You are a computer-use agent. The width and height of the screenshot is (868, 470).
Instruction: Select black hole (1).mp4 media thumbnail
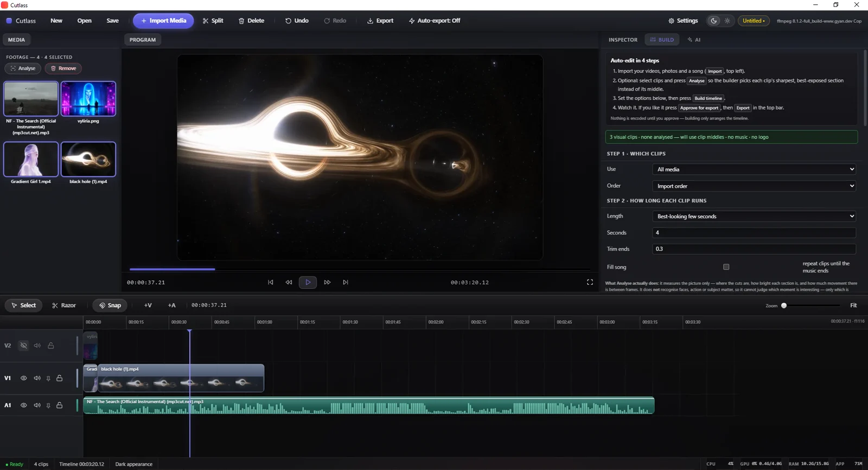[88, 159]
